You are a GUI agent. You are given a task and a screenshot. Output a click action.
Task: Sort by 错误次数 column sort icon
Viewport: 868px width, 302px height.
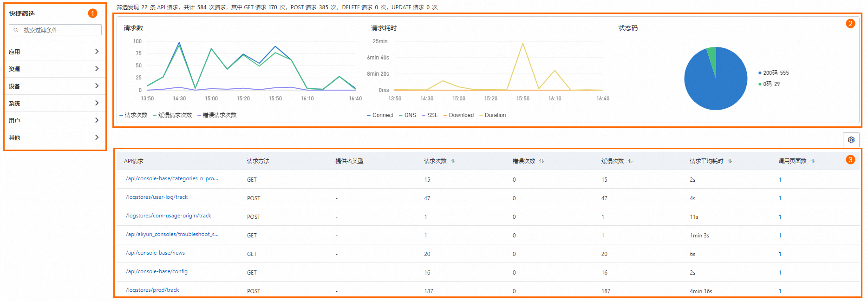tap(542, 161)
